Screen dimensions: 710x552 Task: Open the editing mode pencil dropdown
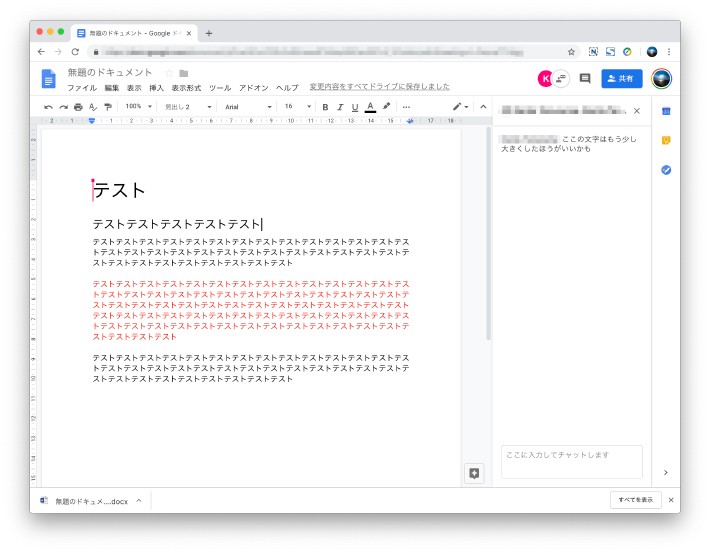pos(461,106)
